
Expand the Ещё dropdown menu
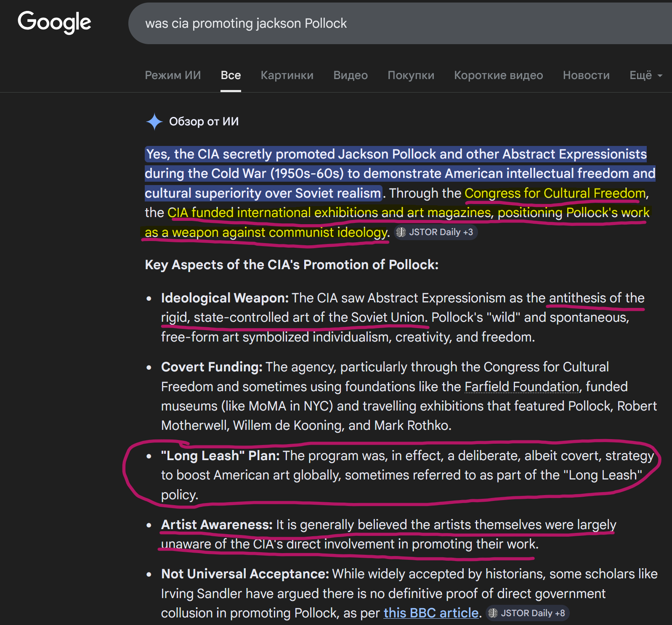(646, 75)
